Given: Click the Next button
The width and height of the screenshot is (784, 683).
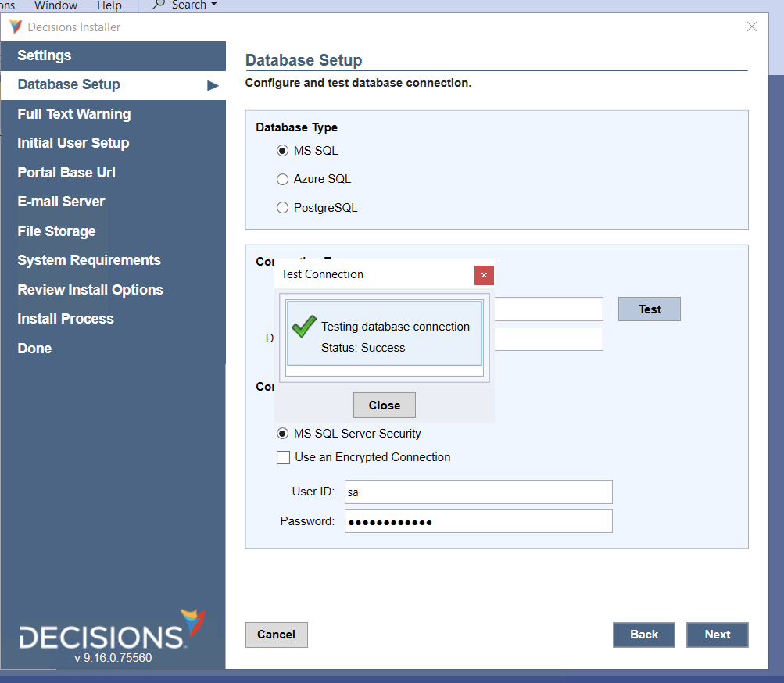Looking at the screenshot, I should (x=717, y=635).
